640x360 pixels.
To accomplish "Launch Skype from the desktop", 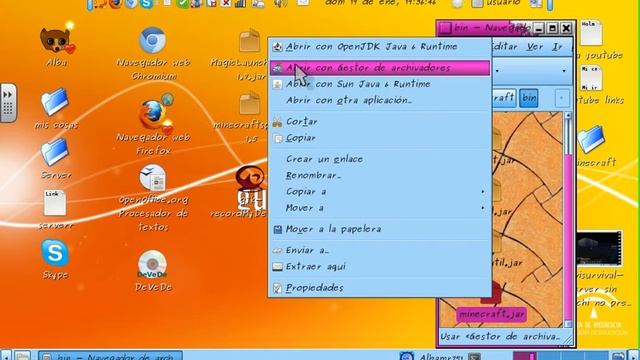I will coord(55,253).
